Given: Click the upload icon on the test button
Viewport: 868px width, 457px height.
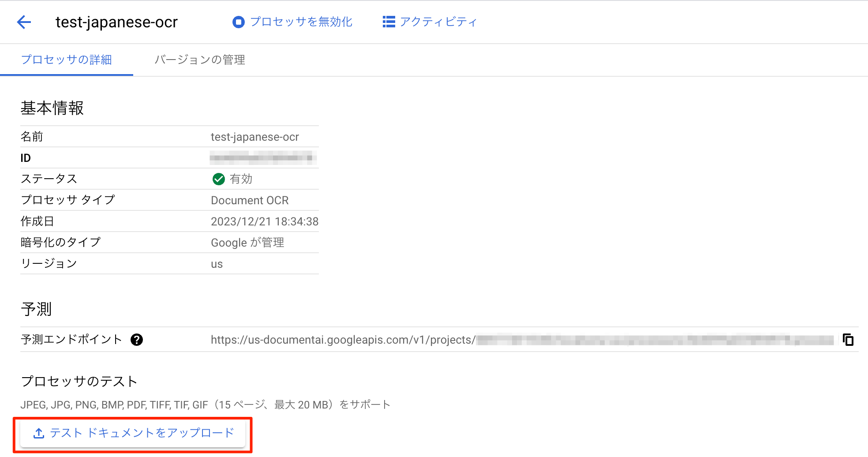Looking at the screenshot, I should tap(39, 433).
